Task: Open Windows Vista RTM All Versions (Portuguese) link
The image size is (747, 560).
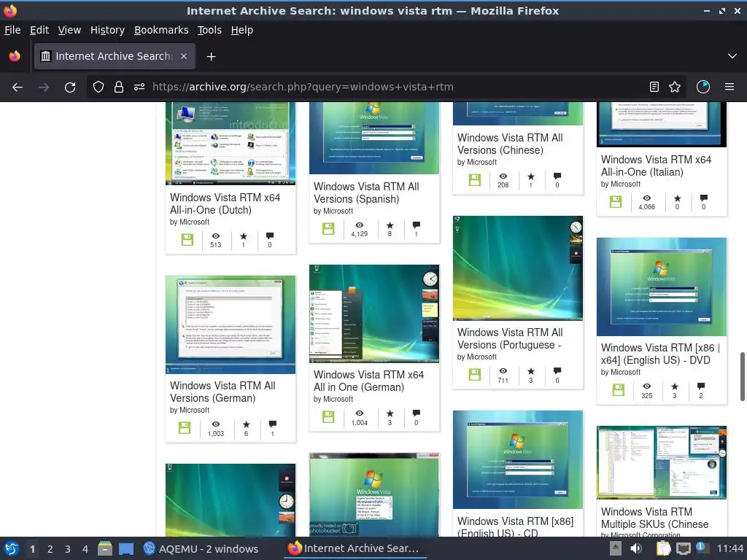Action: 510,338
